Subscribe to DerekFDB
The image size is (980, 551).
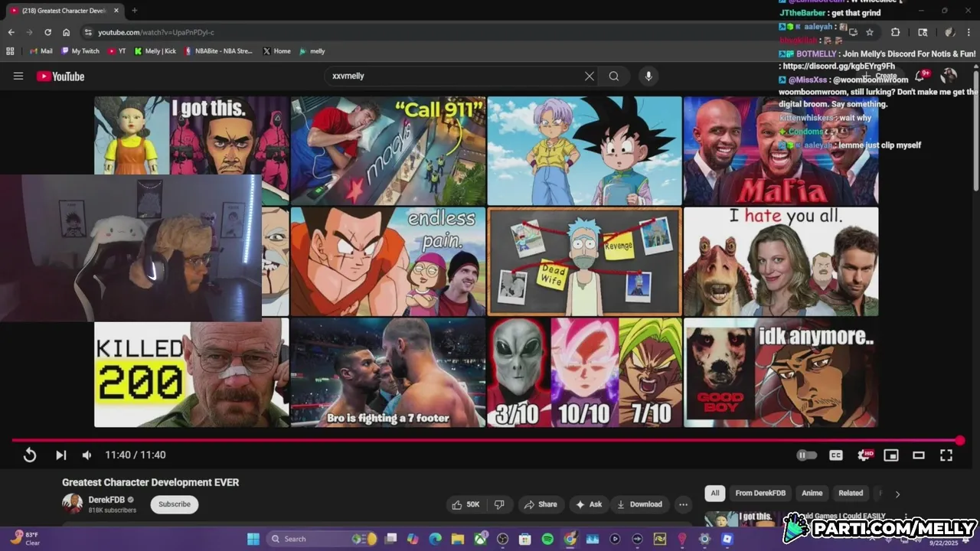pyautogui.click(x=175, y=504)
